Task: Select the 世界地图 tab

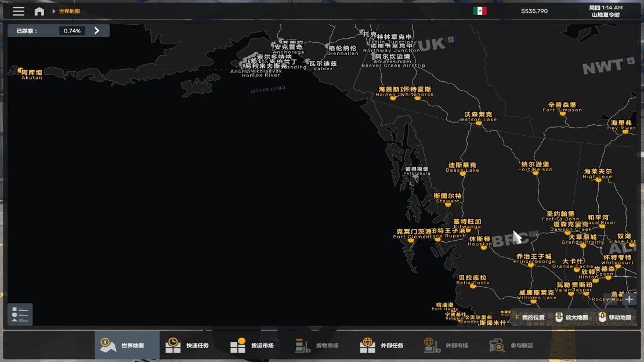Action: coord(127,345)
